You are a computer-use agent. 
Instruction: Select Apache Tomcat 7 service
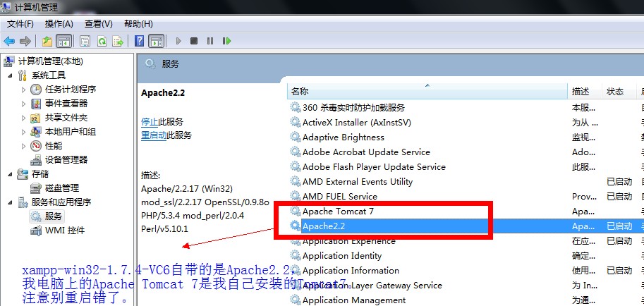click(x=338, y=211)
